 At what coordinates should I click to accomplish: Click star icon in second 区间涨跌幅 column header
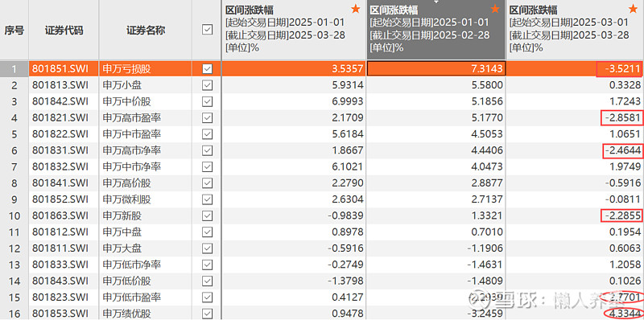coord(496,9)
